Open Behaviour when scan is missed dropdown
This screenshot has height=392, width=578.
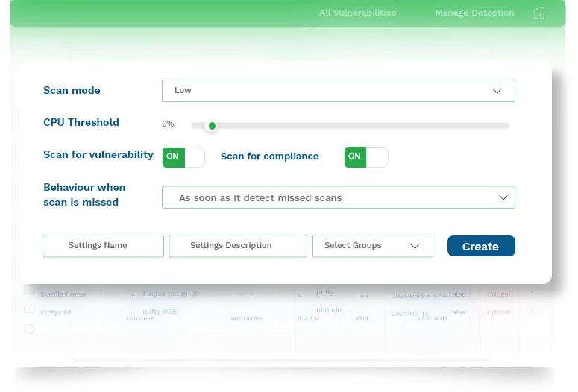point(339,197)
